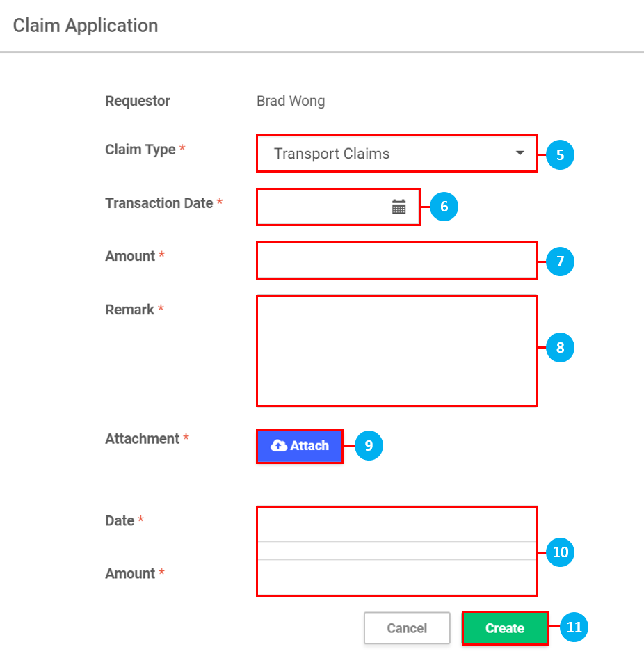Click inside the Remark text area
644x656 pixels.
tap(396, 350)
